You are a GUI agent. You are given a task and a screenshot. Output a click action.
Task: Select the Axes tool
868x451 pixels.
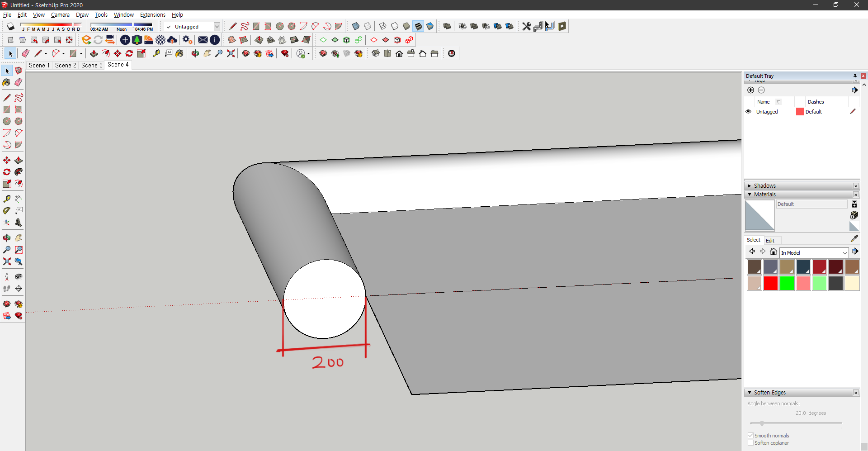click(x=7, y=223)
